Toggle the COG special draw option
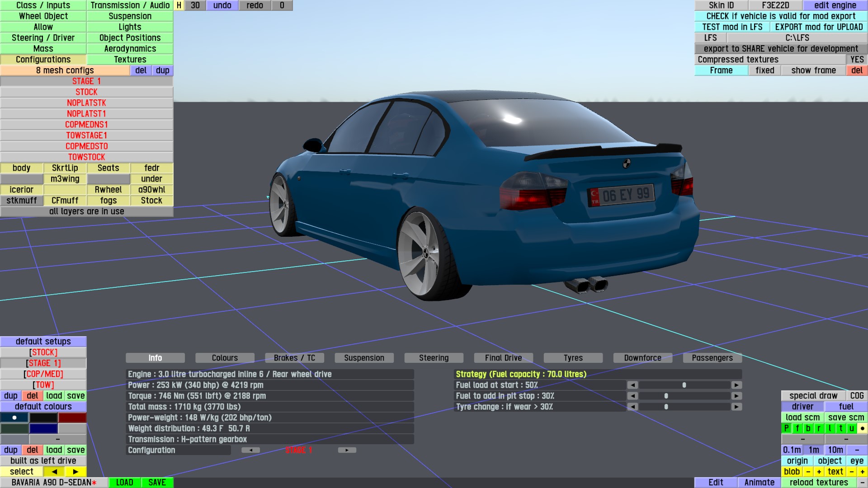 point(856,395)
